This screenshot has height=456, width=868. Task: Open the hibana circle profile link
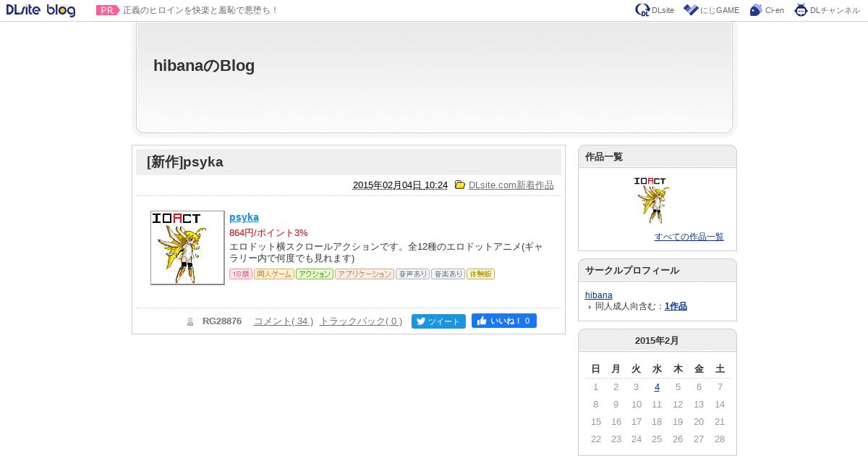[x=599, y=295]
